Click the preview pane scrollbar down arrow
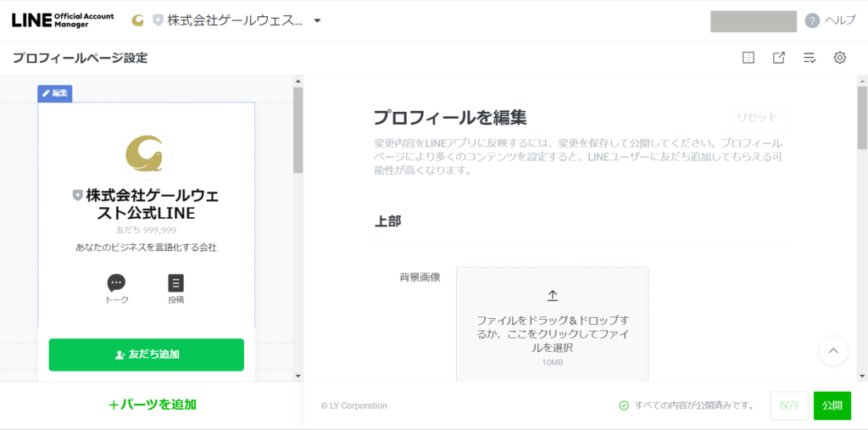This screenshot has height=430, width=868. tap(298, 375)
